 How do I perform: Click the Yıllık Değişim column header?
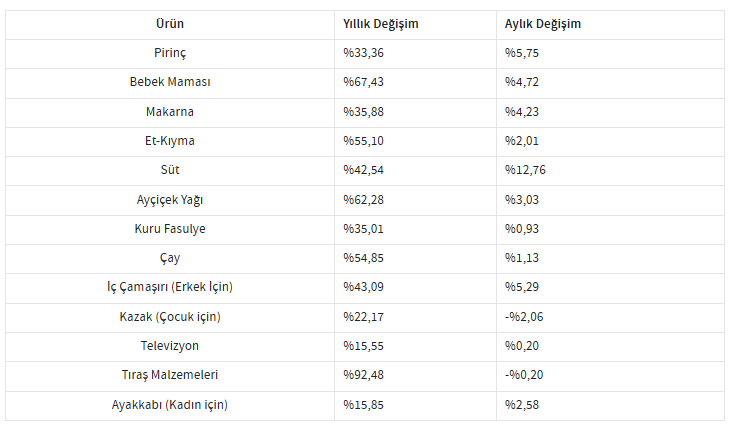[380, 24]
